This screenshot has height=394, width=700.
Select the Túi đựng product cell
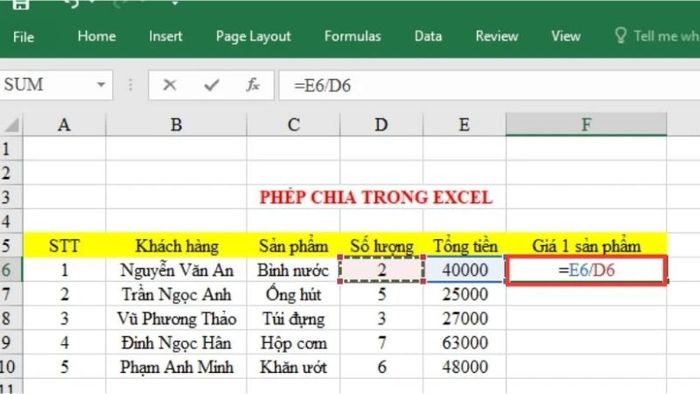click(293, 318)
